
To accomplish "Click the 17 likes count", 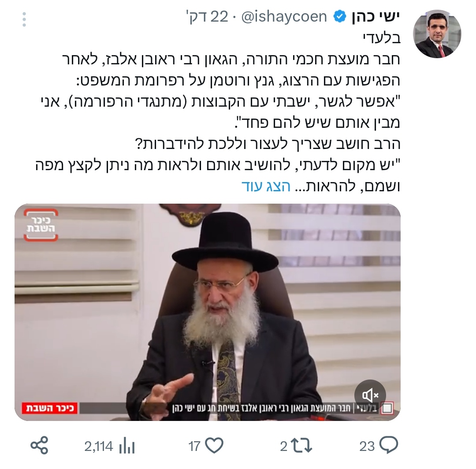I will coord(194,446).
